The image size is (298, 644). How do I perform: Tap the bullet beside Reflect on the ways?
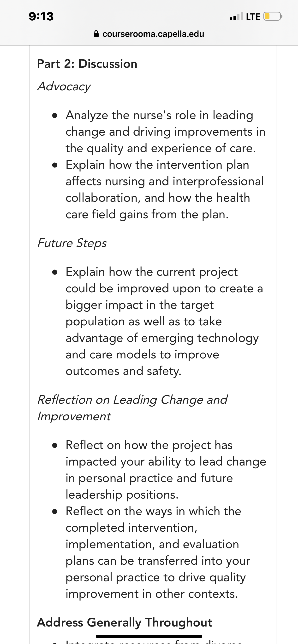(x=55, y=512)
